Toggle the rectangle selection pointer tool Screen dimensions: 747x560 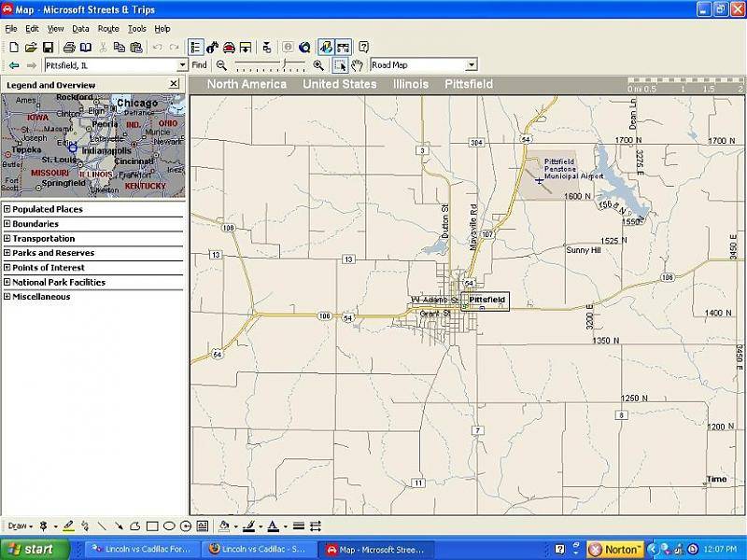340,65
